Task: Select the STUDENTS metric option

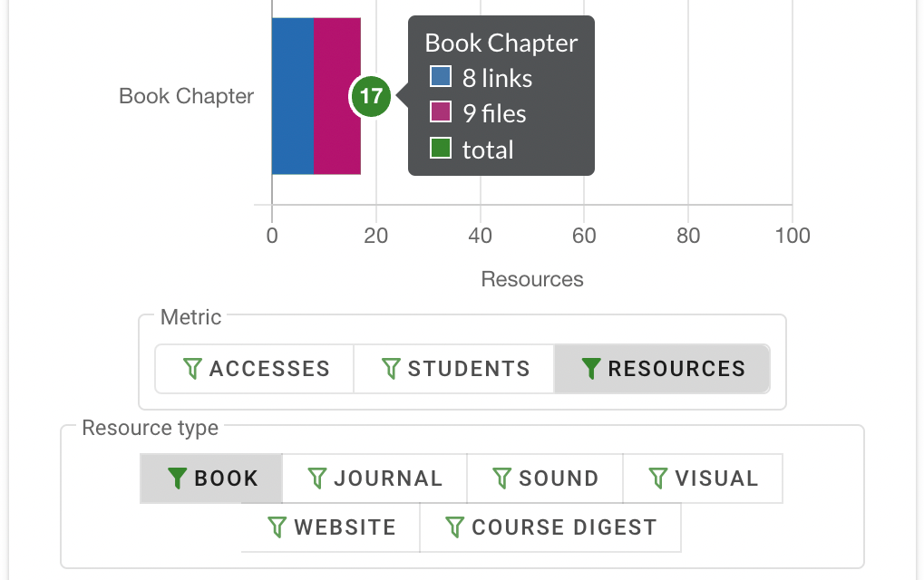Action: [453, 368]
